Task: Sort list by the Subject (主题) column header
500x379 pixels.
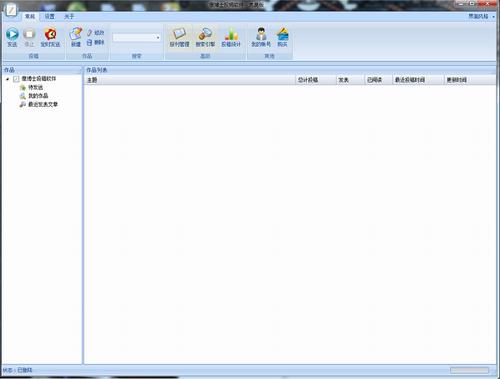Action: coord(189,80)
